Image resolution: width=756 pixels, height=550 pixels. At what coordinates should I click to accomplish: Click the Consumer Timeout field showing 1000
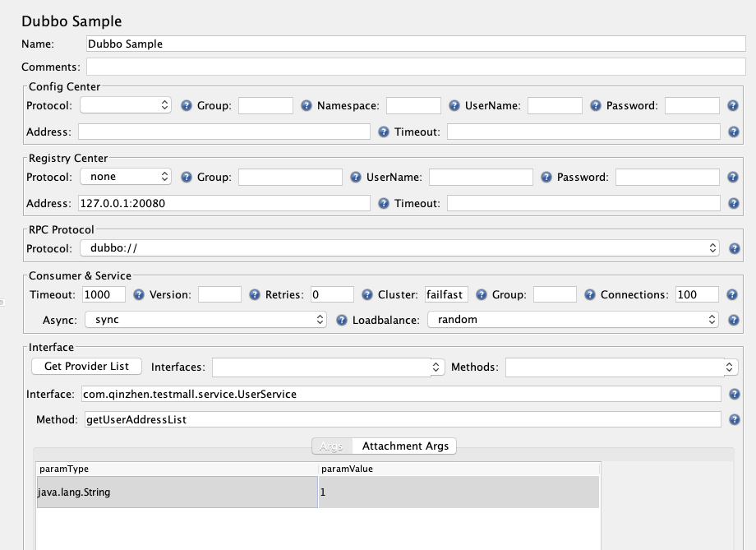104,294
